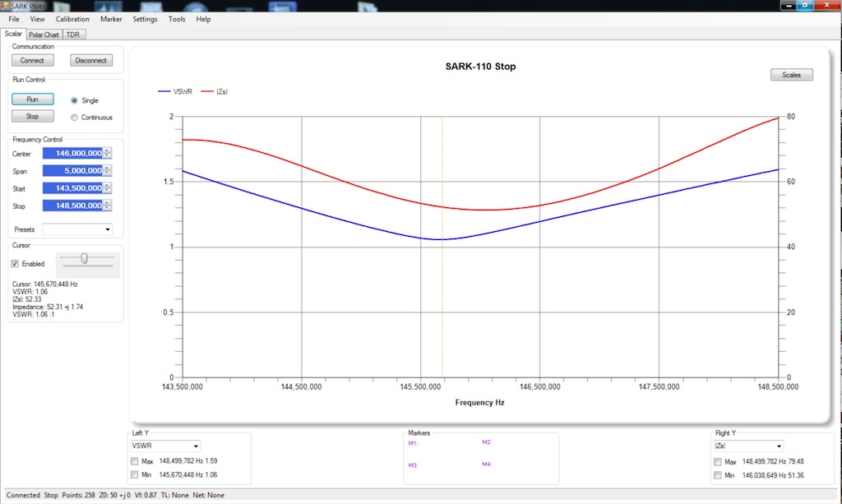Click the Connect button

tap(33, 61)
